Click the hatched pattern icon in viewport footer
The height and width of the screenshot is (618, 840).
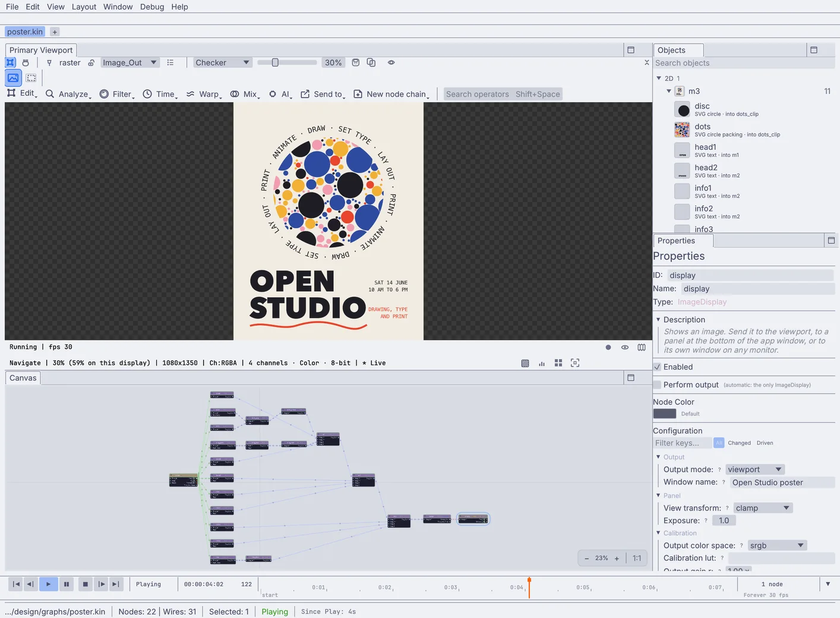tap(525, 363)
